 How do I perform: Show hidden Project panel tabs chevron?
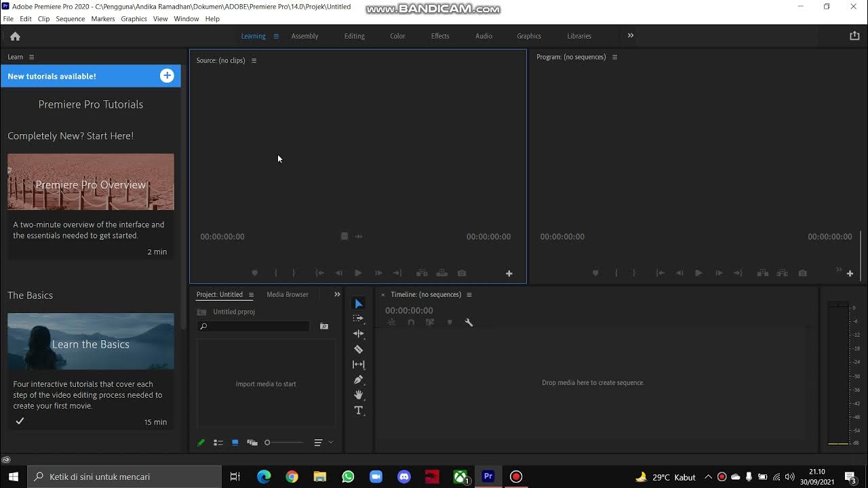(337, 294)
